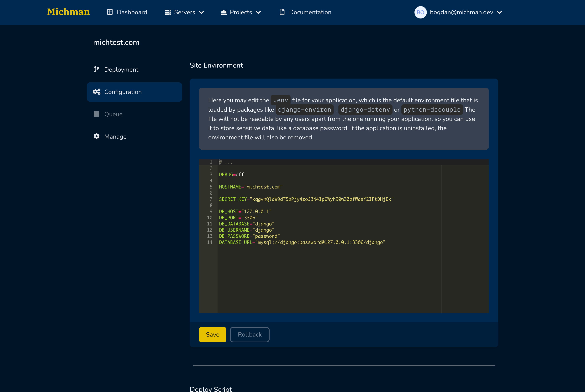The image size is (585, 392).
Task: Open the bogdan@michman.dev account menu chevron
Action: point(499,12)
